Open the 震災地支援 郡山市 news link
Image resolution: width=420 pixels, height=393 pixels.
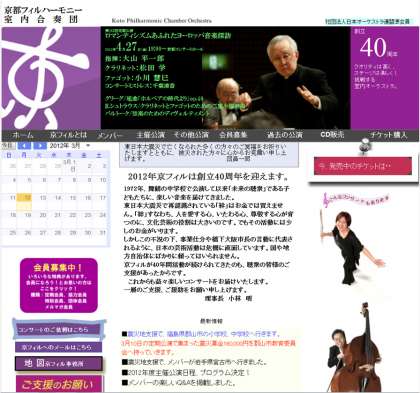pos(203,334)
